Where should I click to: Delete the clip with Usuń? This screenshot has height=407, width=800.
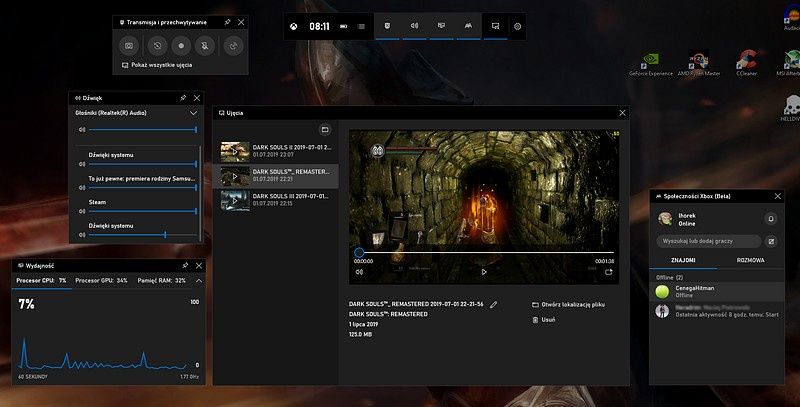[x=544, y=320]
